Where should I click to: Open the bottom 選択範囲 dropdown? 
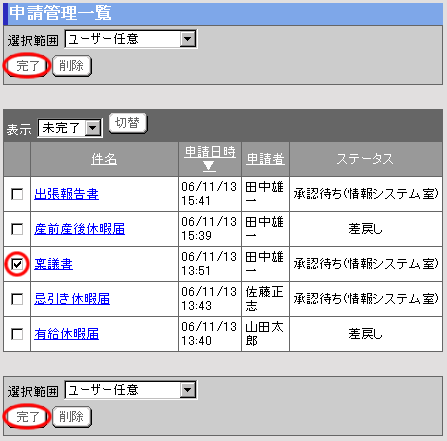coord(131,390)
